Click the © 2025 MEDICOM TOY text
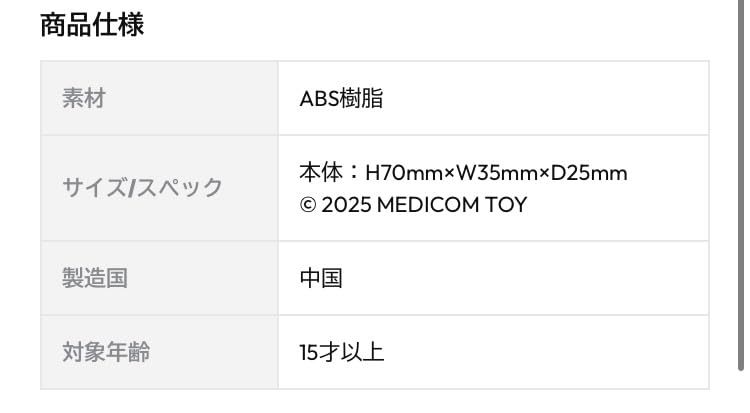The image size is (750, 413). (413, 205)
